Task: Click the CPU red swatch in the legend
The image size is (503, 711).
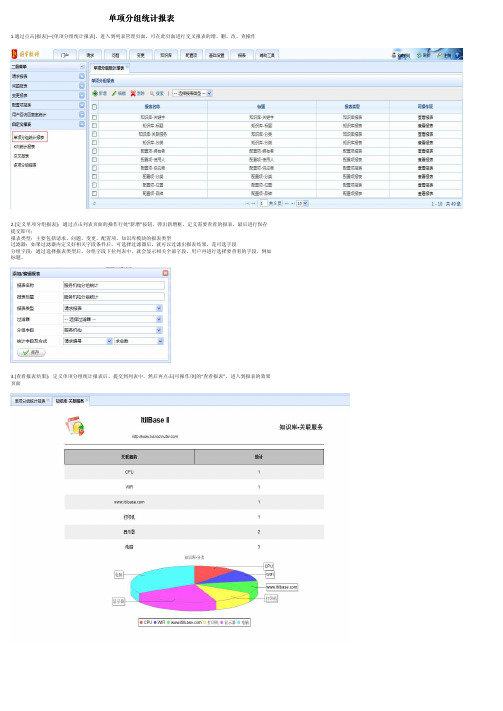Action: (142, 623)
